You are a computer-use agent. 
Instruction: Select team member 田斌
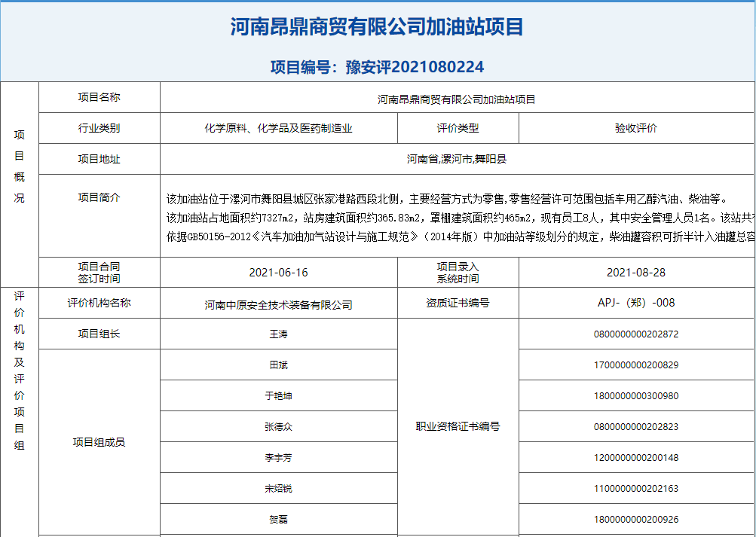[x=278, y=365]
